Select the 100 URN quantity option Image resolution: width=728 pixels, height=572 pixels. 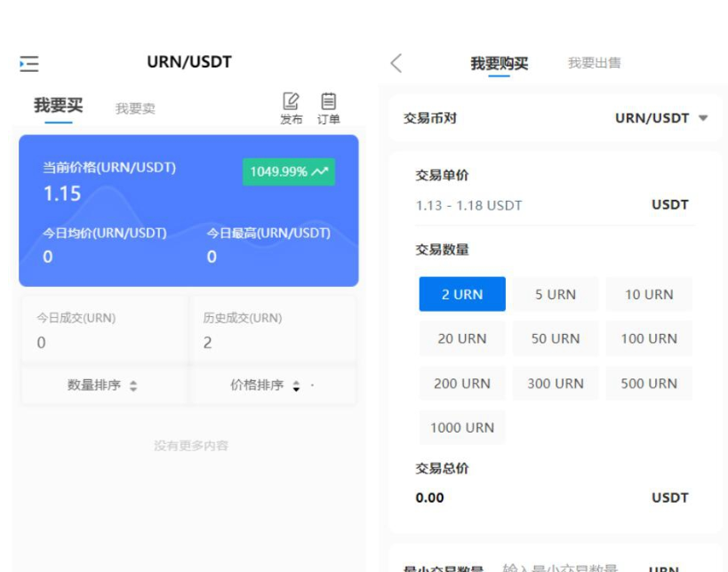click(x=648, y=338)
